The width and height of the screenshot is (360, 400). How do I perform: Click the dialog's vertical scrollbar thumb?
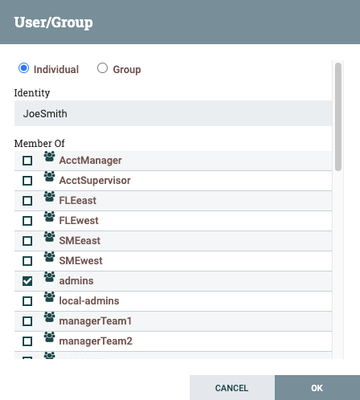coord(338,117)
